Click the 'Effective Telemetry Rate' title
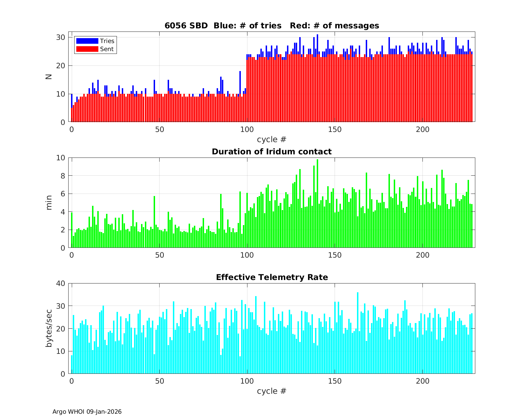Screen dimensions: 525x420 click(x=272, y=277)
